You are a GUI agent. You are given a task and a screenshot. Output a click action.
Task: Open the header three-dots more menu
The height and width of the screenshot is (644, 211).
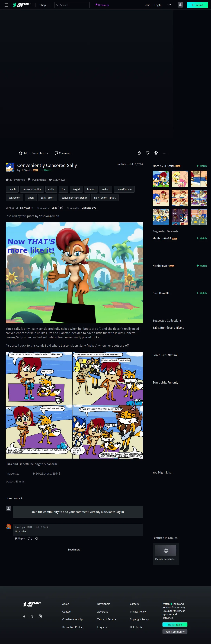[169, 5]
